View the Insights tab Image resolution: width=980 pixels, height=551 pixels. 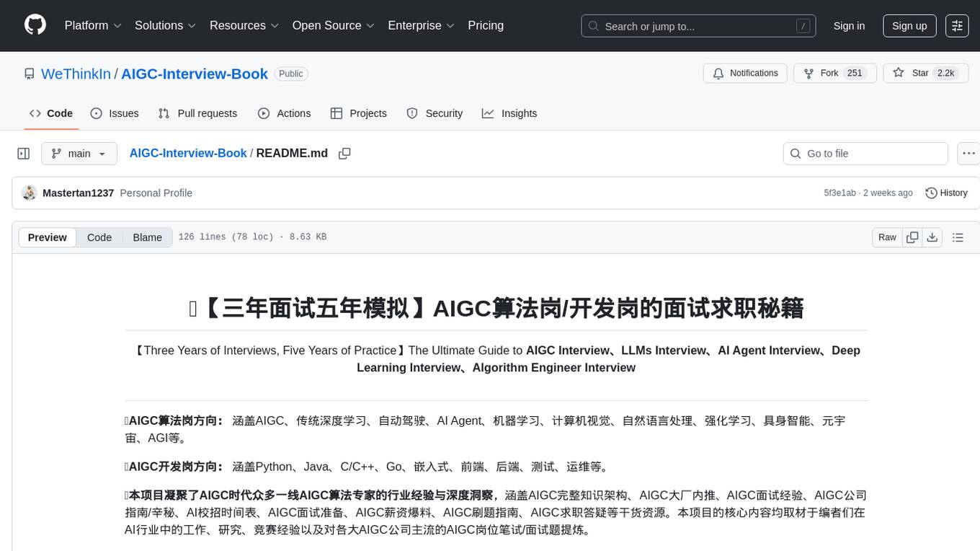(x=509, y=113)
